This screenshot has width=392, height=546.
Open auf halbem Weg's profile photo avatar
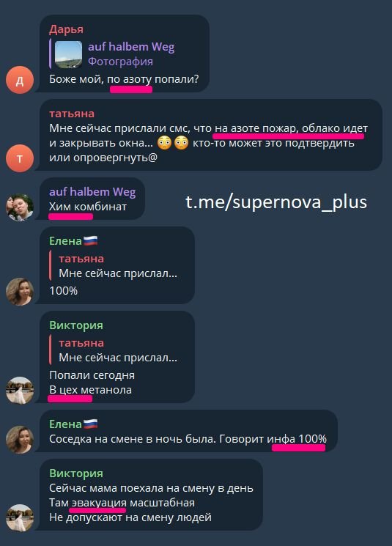tap(20, 207)
